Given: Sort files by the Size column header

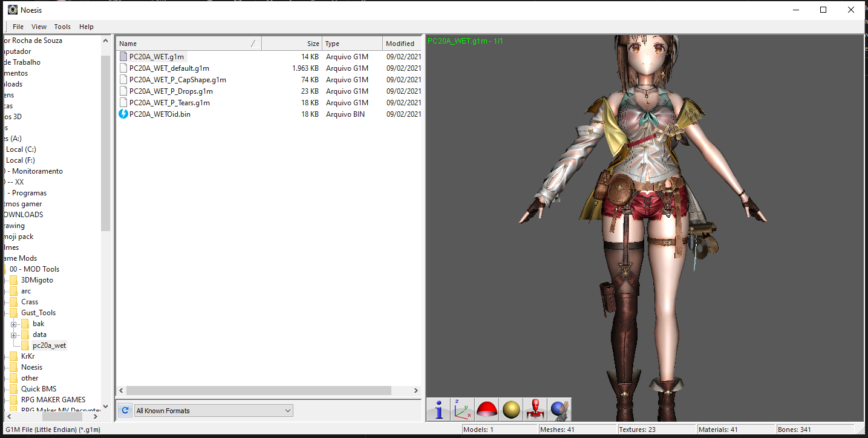Looking at the screenshot, I should pyautogui.click(x=292, y=44).
